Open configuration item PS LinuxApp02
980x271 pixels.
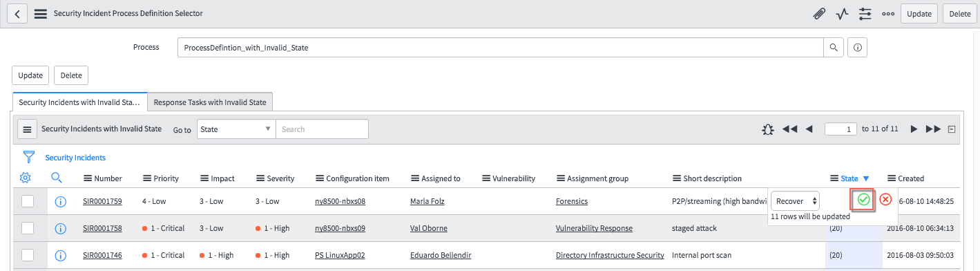[x=340, y=255]
